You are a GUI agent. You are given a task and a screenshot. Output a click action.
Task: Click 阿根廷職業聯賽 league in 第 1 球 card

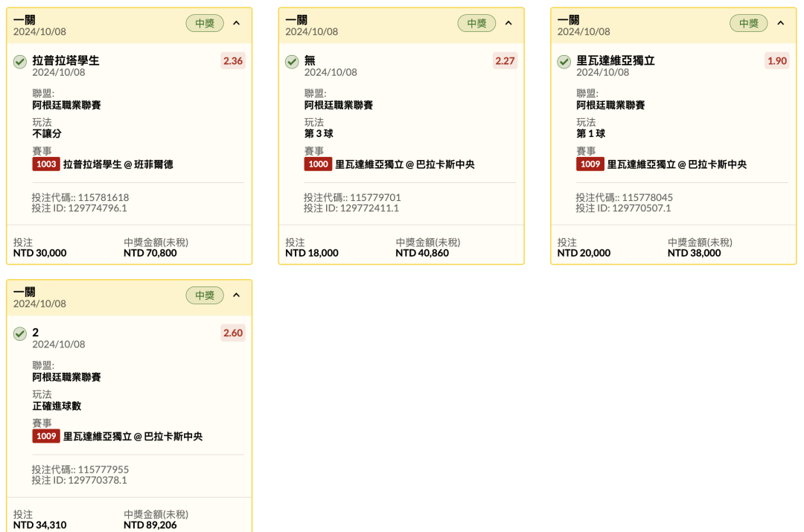tap(610, 105)
